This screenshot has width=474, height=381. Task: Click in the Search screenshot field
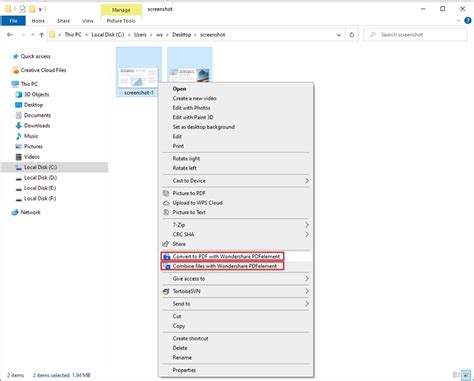416,35
